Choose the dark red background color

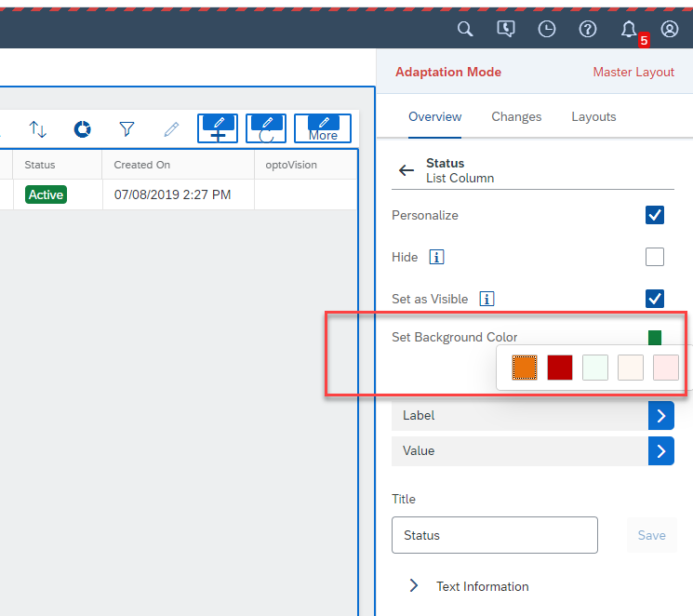coord(560,368)
